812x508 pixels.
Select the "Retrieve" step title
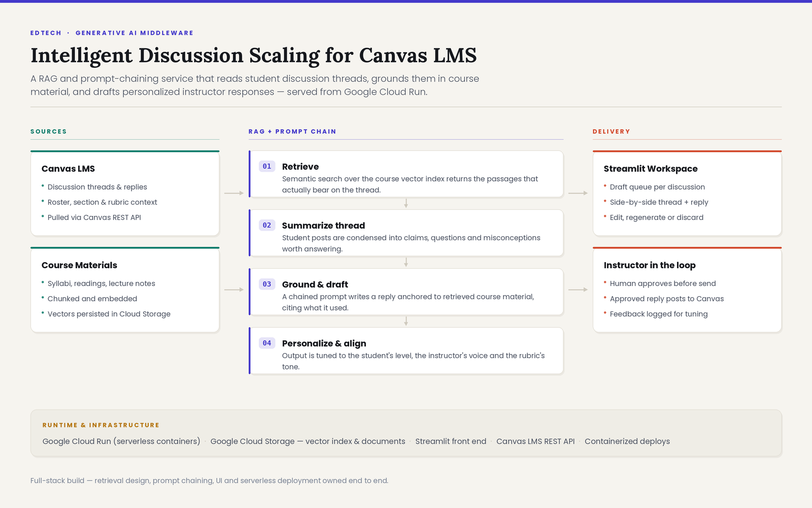(300, 167)
